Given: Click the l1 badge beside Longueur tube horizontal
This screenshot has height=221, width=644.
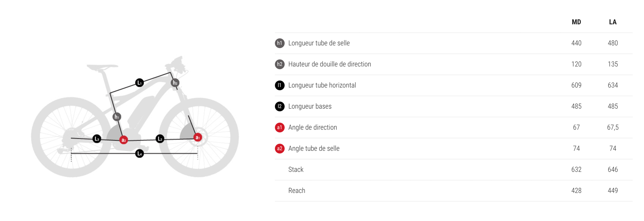Looking at the screenshot, I should click(280, 85).
